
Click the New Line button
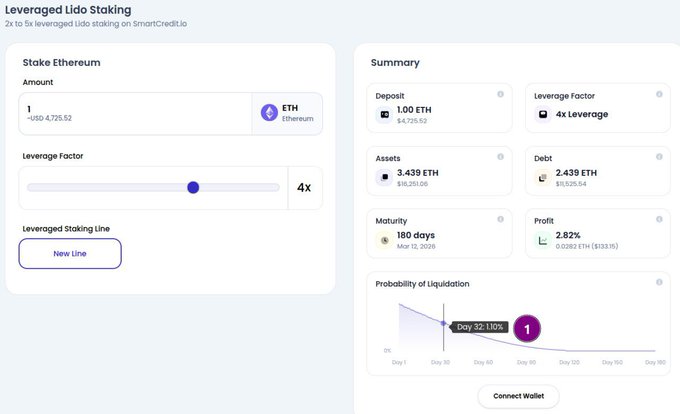(x=70, y=254)
